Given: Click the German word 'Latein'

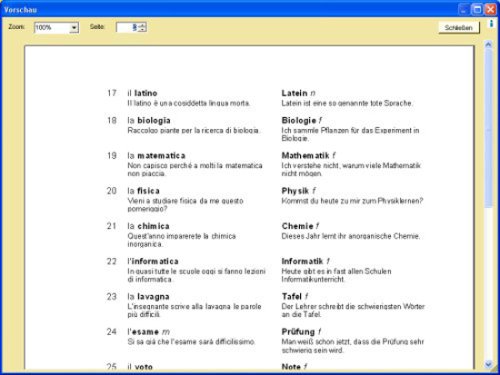Looking at the screenshot, I should [294, 93].
